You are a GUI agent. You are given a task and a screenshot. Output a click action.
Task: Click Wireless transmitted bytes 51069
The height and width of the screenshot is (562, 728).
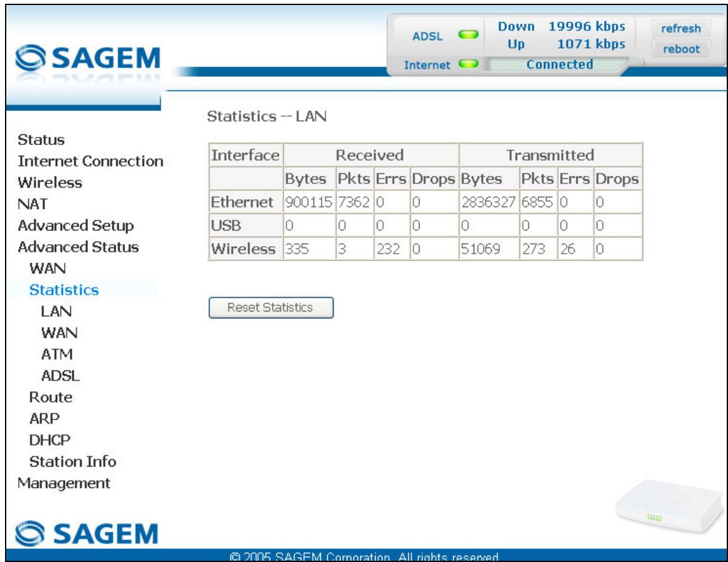[481, 249]
